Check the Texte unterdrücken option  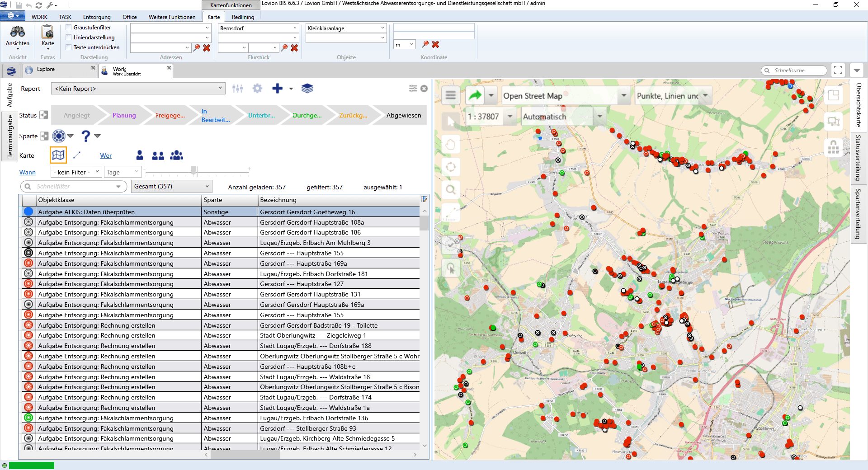click(x=69, y=47)
